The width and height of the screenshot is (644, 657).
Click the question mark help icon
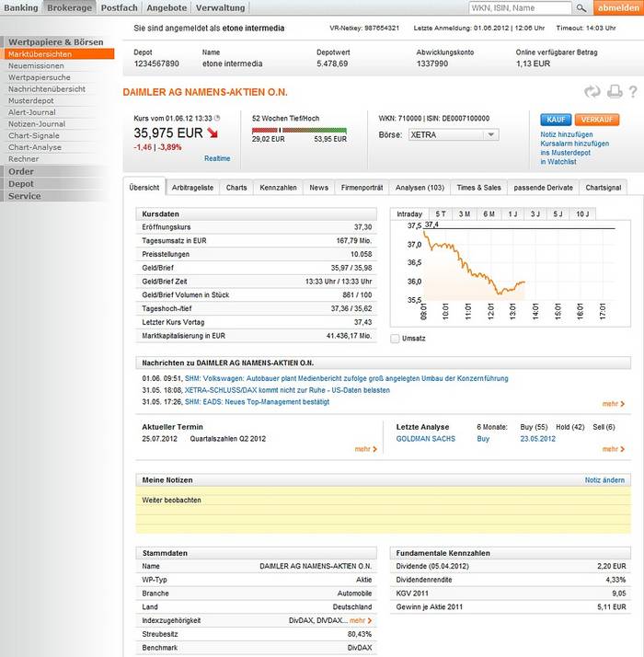click(633, 92)
